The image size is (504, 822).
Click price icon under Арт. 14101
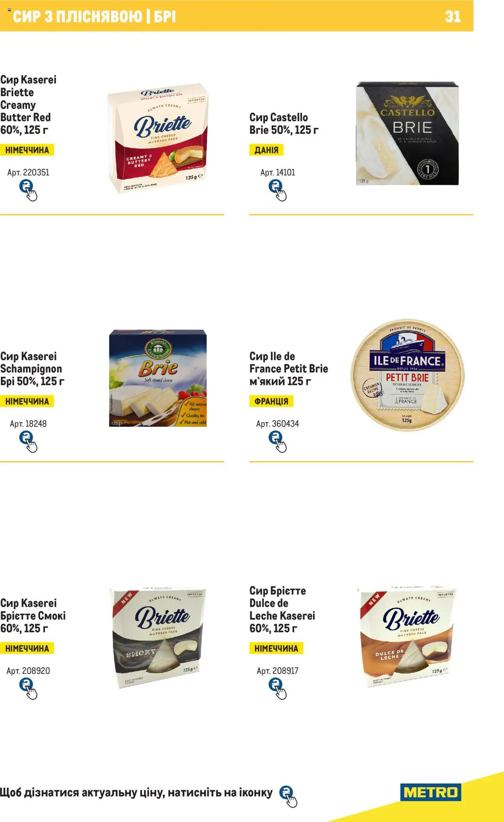tap(277, 190)
